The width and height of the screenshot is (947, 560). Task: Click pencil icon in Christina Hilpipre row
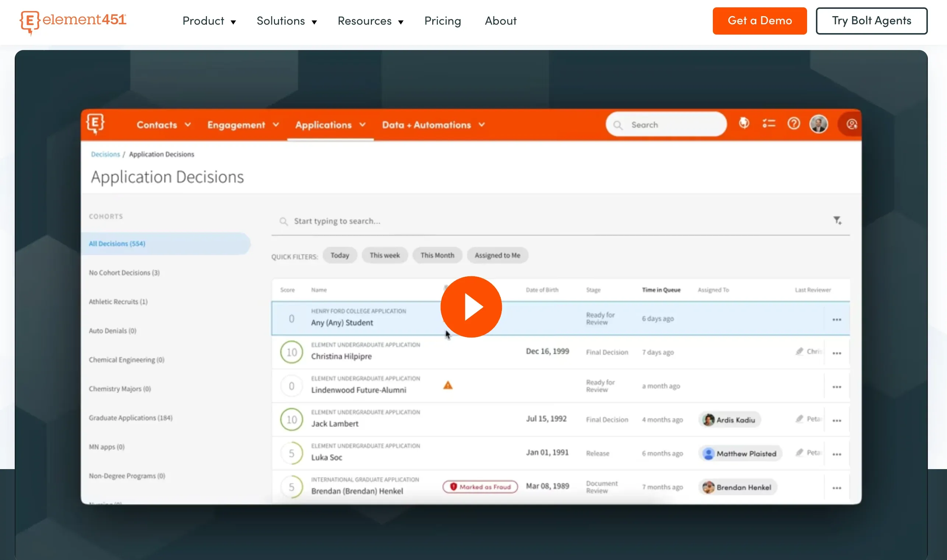799,351
